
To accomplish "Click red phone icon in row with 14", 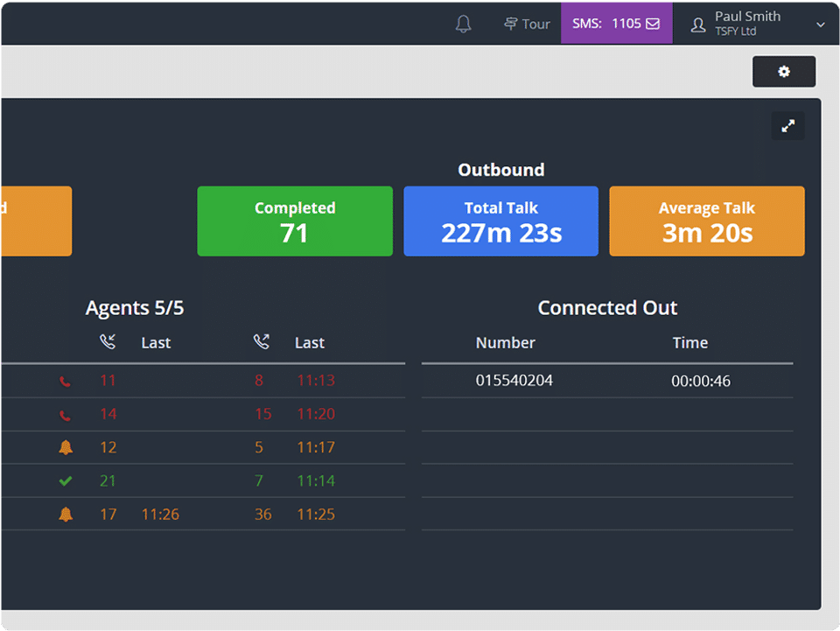I will tap(65, 415).
